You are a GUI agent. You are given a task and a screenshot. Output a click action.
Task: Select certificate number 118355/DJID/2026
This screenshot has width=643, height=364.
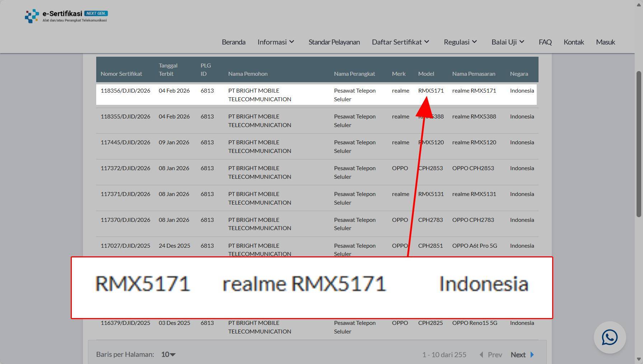point(125,116)
